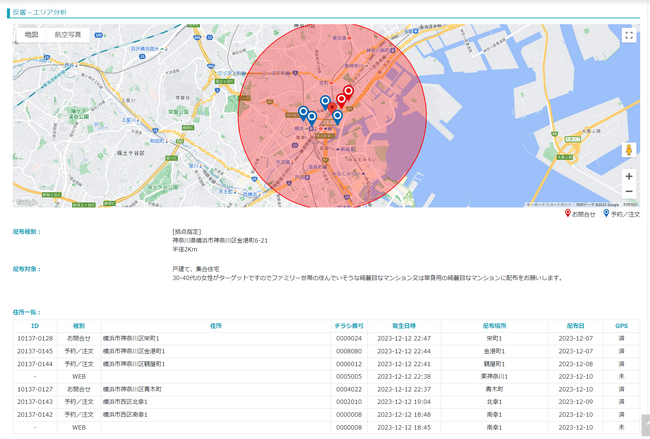Click the rightmost blue reservation map marker
Viewport: 650px width, 439px height.
click(337, 116)
